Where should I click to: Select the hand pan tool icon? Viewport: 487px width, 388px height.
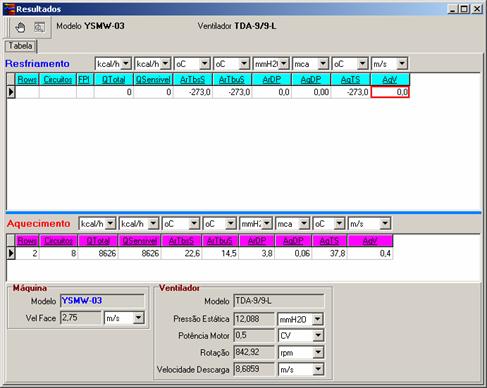tap(20, 27)
